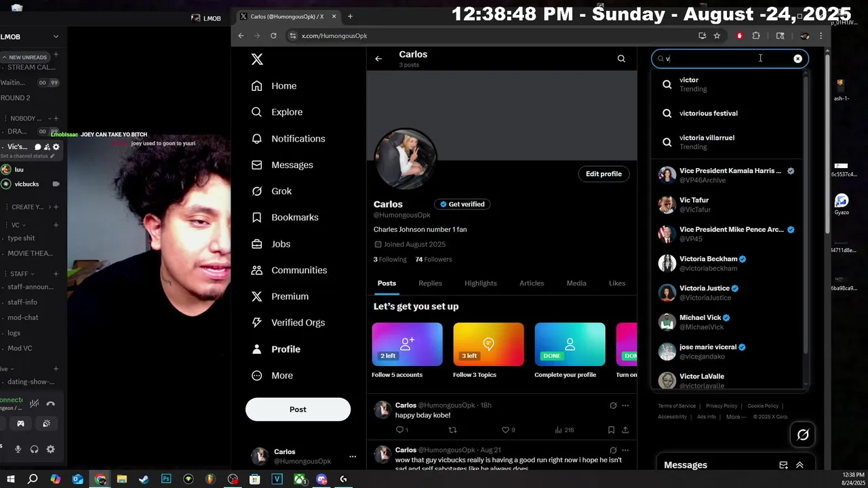Open chat bubble on Vic's voice channel
Image resolution: width=868 pixels, height=488 pixels.
[38, 146]
